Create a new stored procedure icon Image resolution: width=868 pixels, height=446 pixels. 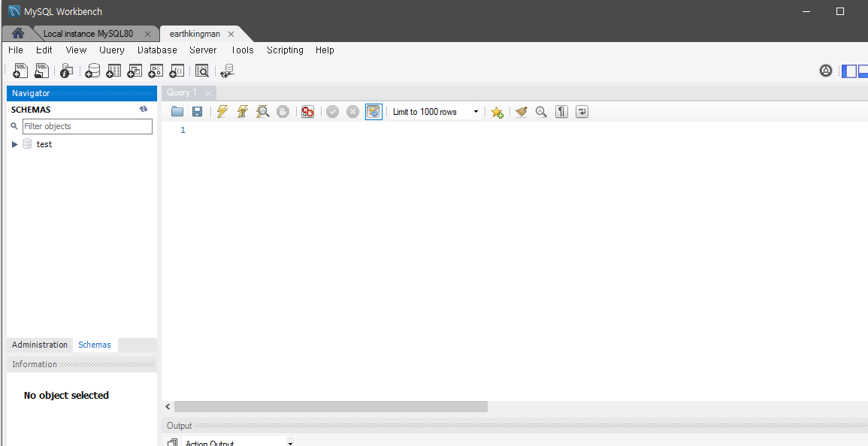pos(156,71)
